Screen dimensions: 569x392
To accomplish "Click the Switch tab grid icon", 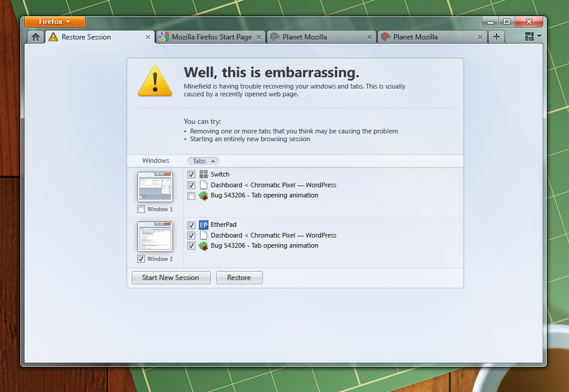I will (204, 174).
